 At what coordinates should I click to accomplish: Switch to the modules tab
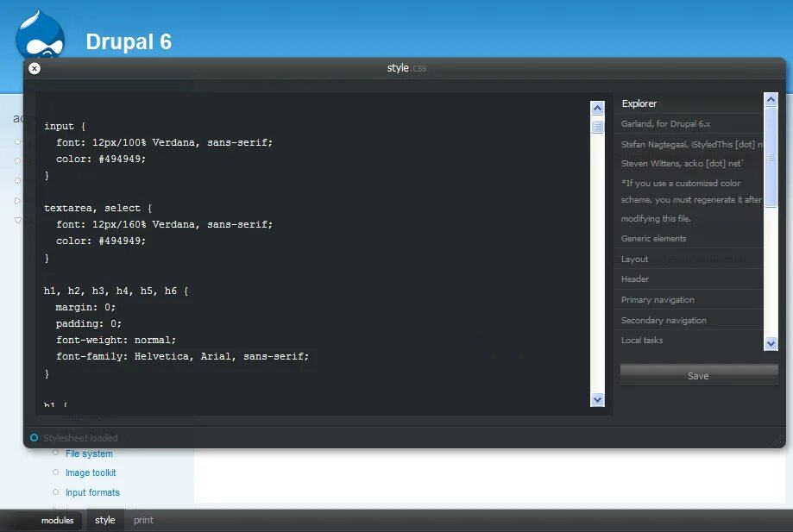coord(57,521)
